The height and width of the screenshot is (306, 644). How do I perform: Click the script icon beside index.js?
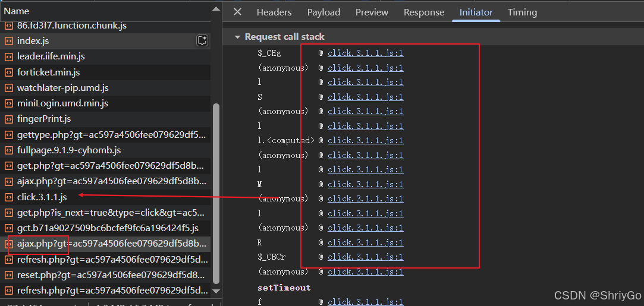click(x=9, y=41)
